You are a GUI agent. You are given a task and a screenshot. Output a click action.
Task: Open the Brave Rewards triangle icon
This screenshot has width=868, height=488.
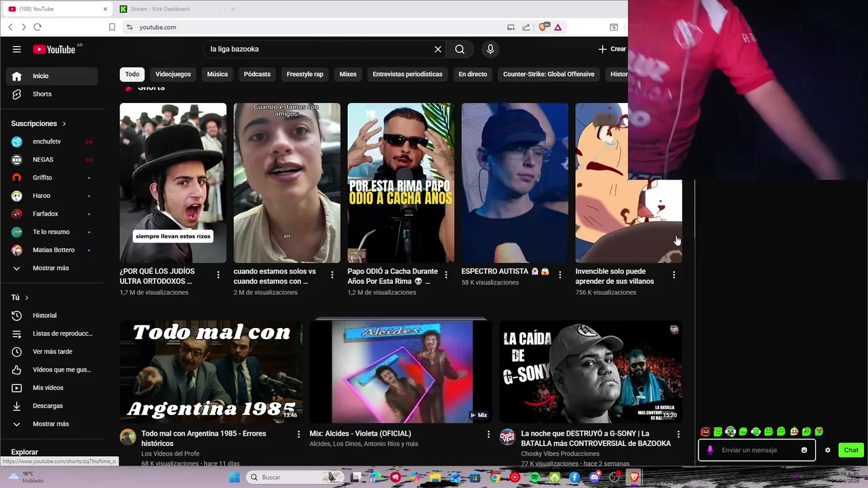557,27
